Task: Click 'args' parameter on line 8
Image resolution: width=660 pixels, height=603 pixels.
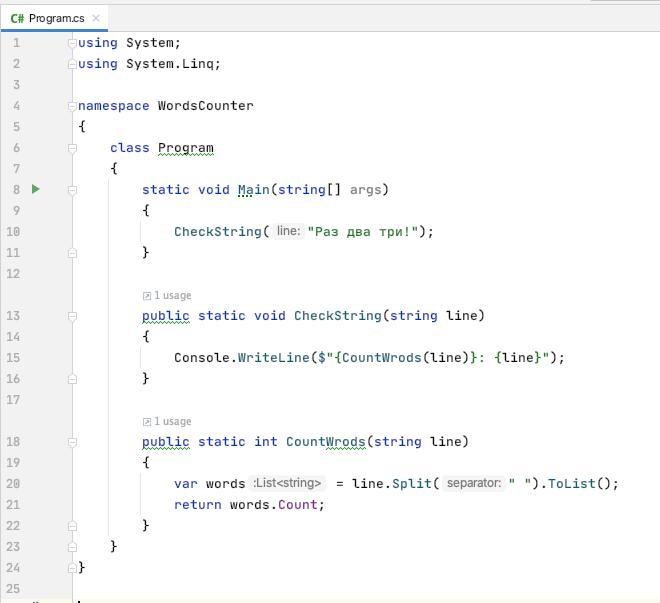Action: click(x=365, y=190)
